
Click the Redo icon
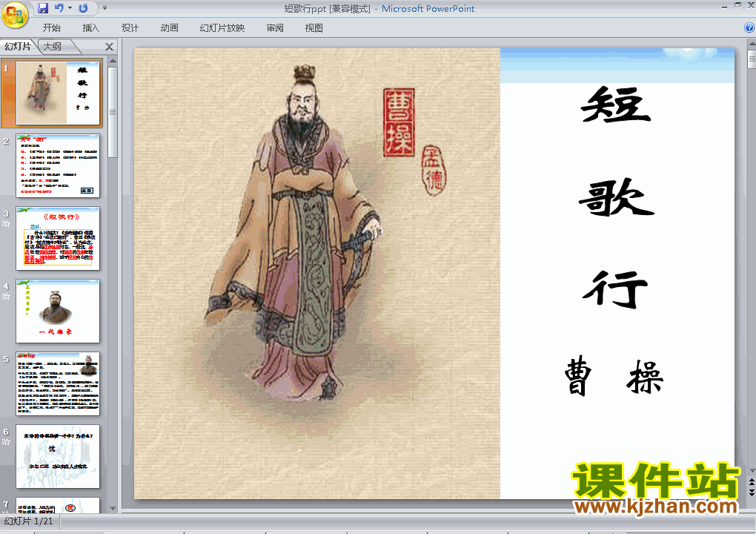(x=83, y=7)
